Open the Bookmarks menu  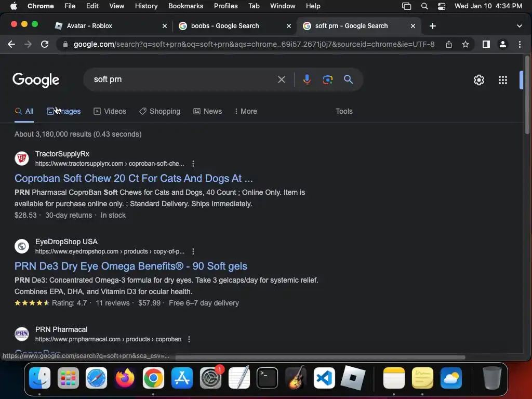pos(185,6)
